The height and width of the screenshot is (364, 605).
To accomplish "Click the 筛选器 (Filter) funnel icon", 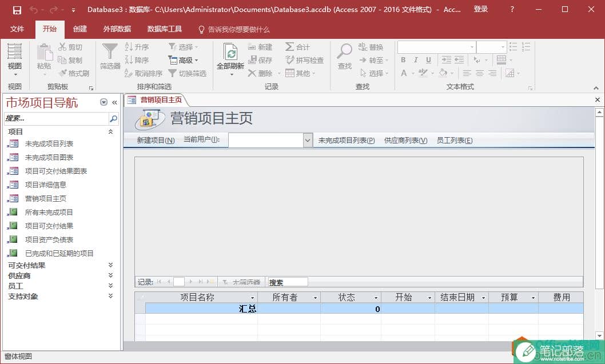I will [110, 51].
